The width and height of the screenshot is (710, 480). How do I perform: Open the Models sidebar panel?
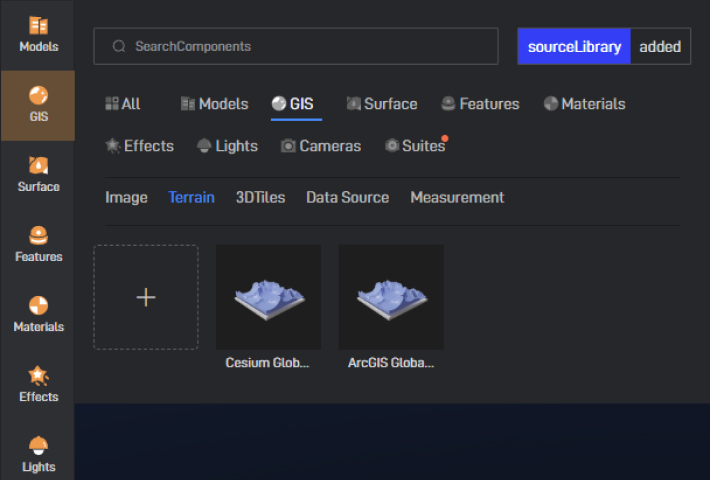click(38, 35)
